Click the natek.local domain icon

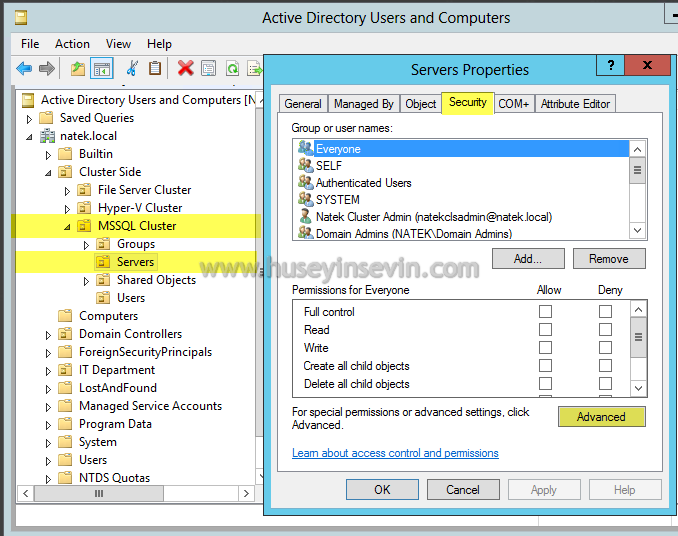point(48,136)
